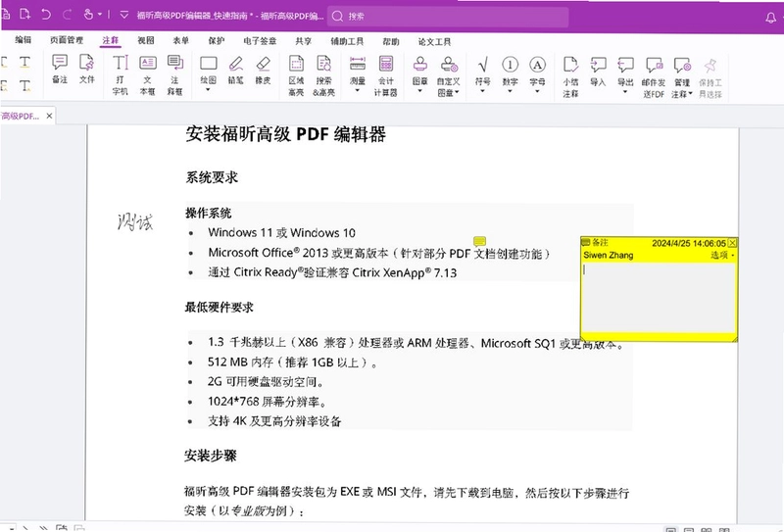The image size is (784, 532).
Task: Close the yellow note popup
Action: [x=732, y=243]
